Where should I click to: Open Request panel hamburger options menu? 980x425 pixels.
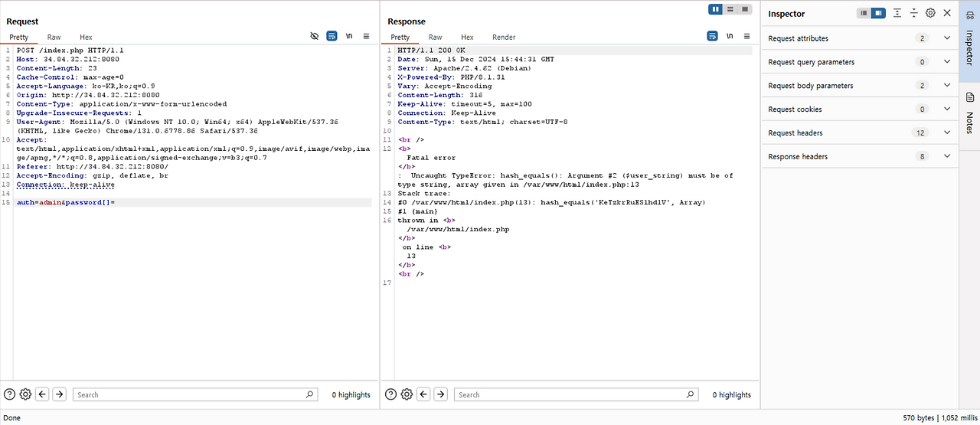[366, 36]
